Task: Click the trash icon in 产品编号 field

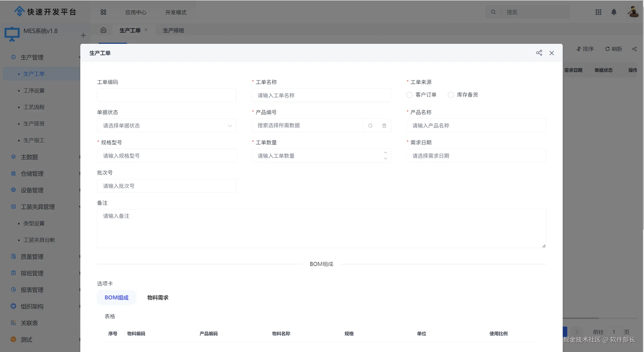Action: [x=384, y=126]
